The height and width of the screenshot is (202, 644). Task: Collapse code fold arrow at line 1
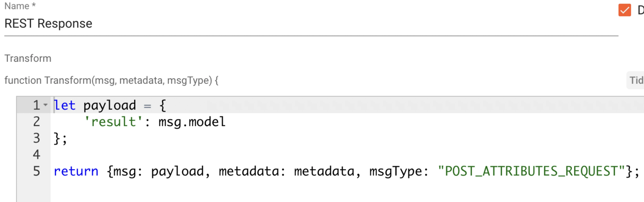click(45, 105)
